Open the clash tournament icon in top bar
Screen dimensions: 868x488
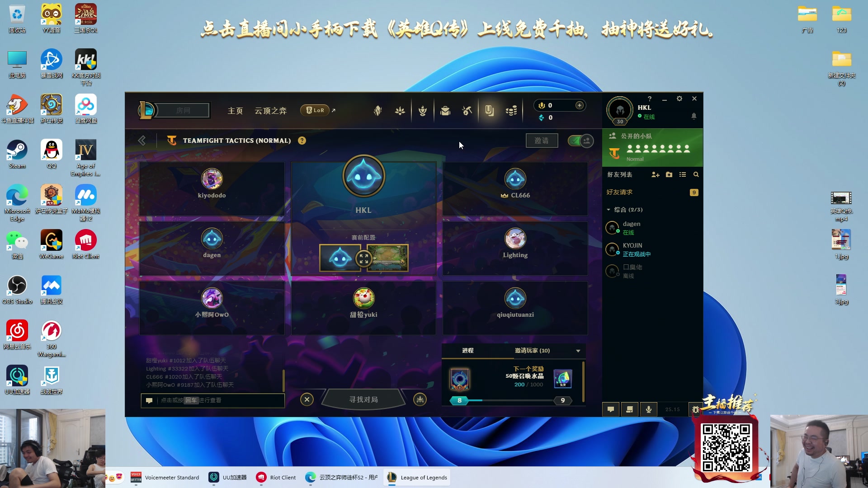tap(378, 111)
